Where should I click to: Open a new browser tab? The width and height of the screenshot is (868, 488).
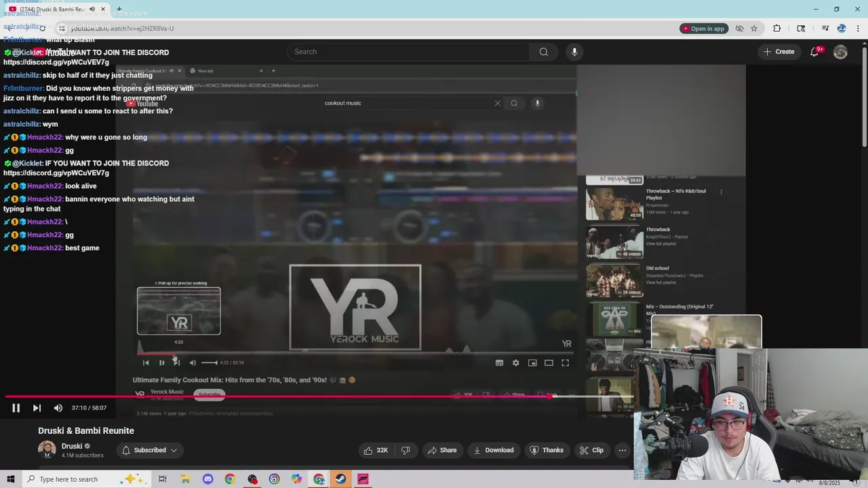tap(119, 9)
